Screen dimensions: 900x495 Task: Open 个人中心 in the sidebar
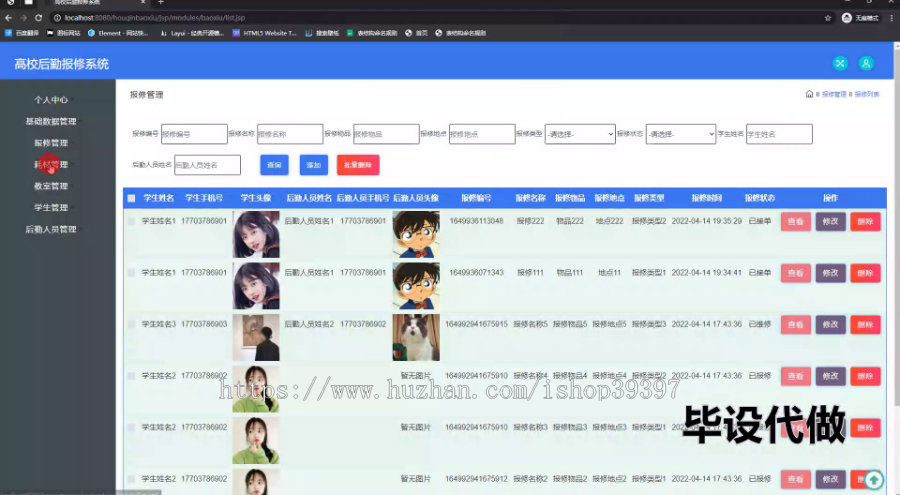pyautogui.click(x=51, y=100)
